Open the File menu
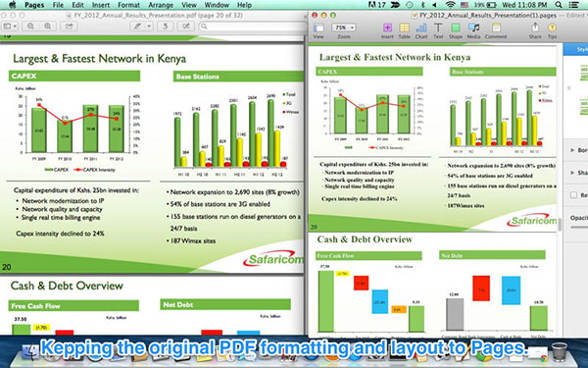The width and height of the screenshot is (588, 368). (58, 5)
